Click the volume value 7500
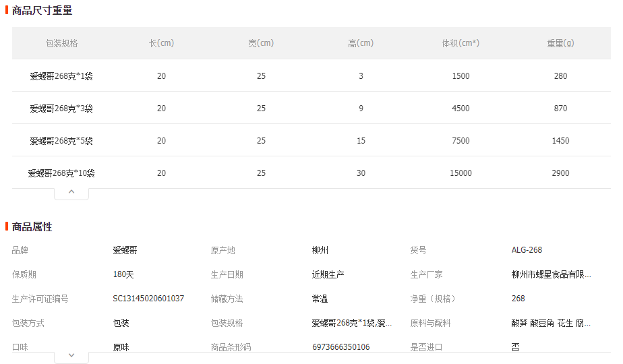This screenshot has width=623, height=364. 461,141
